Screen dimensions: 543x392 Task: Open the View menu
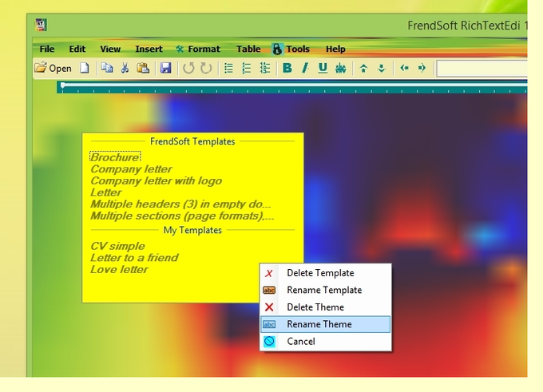(x=110, y=49)
